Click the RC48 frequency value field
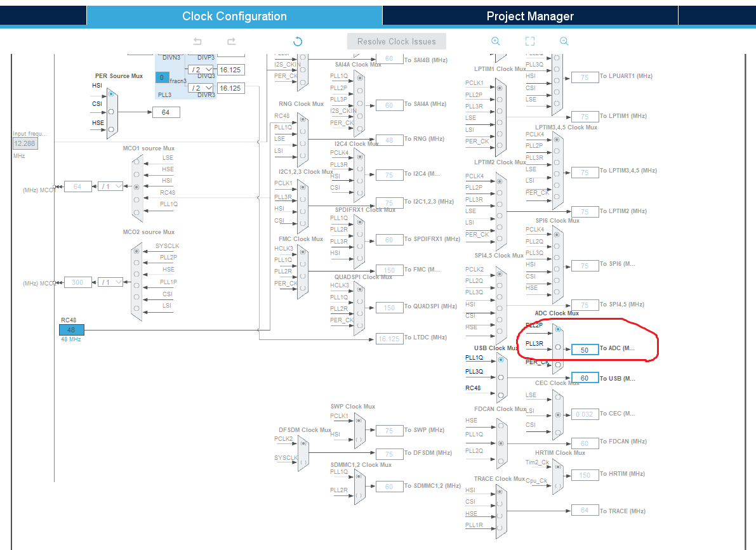 71,330
